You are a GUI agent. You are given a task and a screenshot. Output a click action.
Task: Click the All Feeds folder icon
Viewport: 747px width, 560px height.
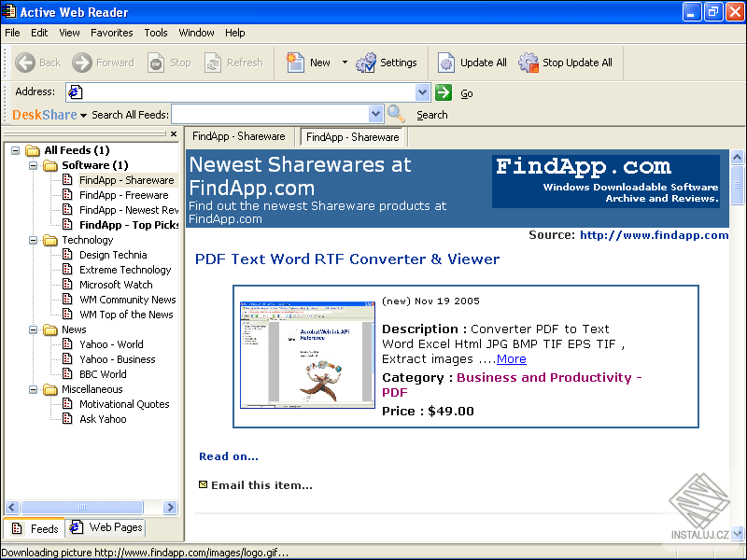(33, 150)
